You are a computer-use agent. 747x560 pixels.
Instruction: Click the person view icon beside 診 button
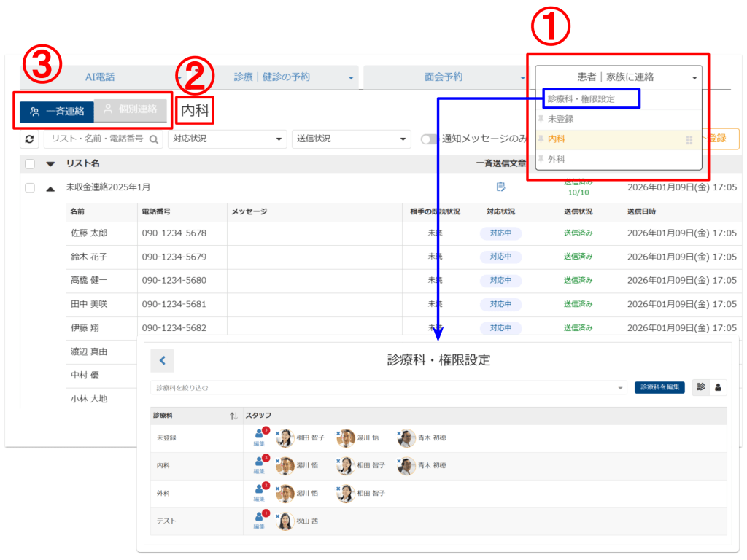tap(717, 387)
